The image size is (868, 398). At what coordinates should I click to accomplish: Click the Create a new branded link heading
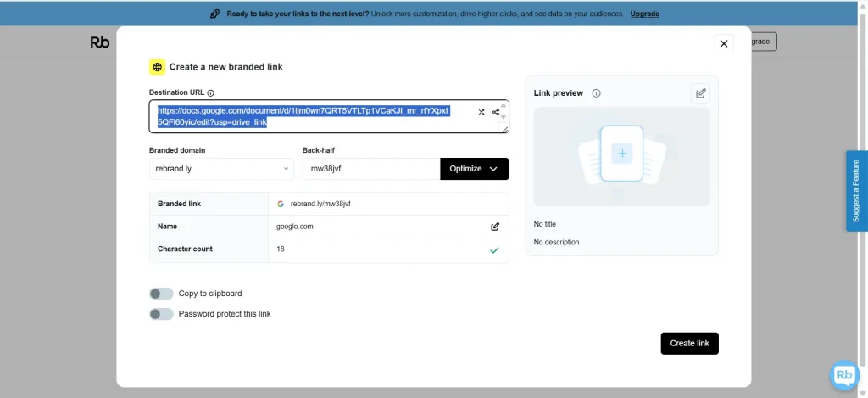(x=225, y=67)
